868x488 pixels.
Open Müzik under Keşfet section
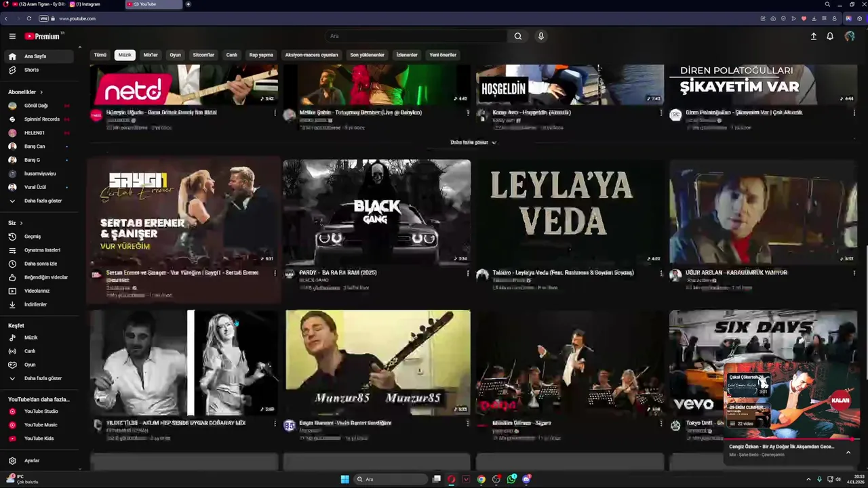(x=39, y=338)
